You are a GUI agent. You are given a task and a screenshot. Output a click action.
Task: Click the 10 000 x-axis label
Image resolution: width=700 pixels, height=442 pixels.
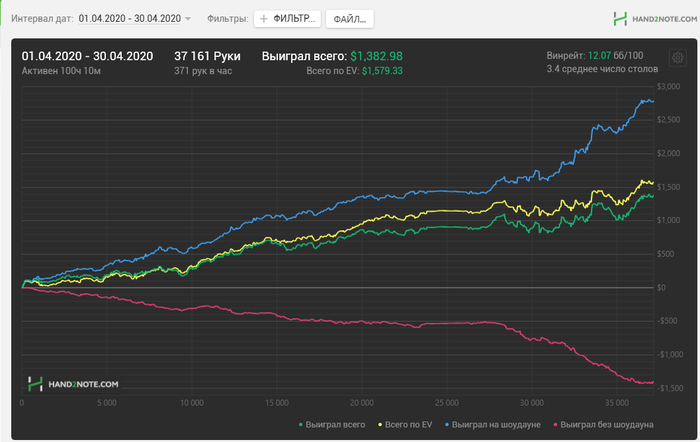192,403
